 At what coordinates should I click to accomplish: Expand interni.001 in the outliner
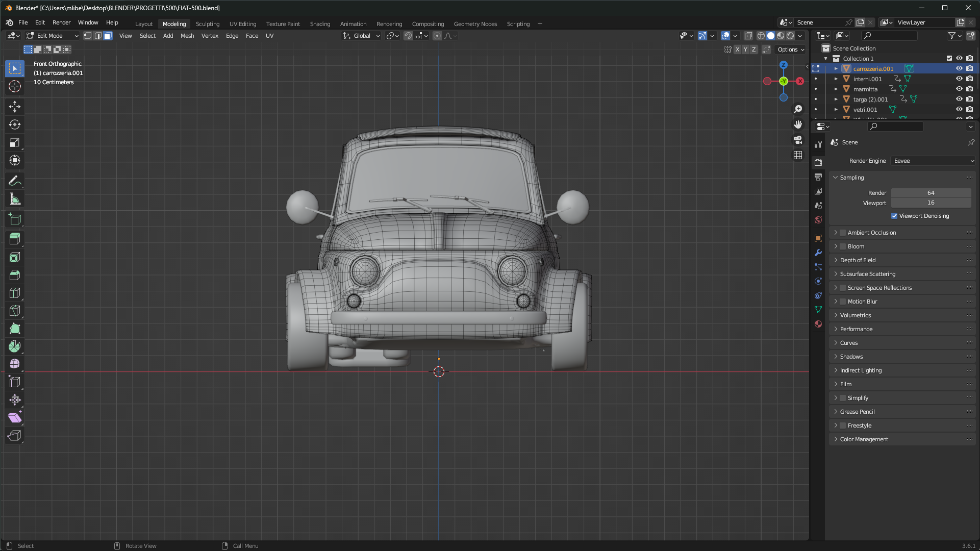pyautogui.click(x=836, y=79)
